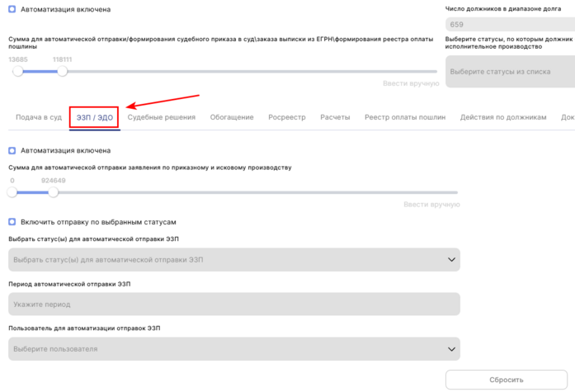The height and width of the screenshot is (392, 575).
Task: Go to the 'Обогащение' tab
Action: (x=232, y=117)
